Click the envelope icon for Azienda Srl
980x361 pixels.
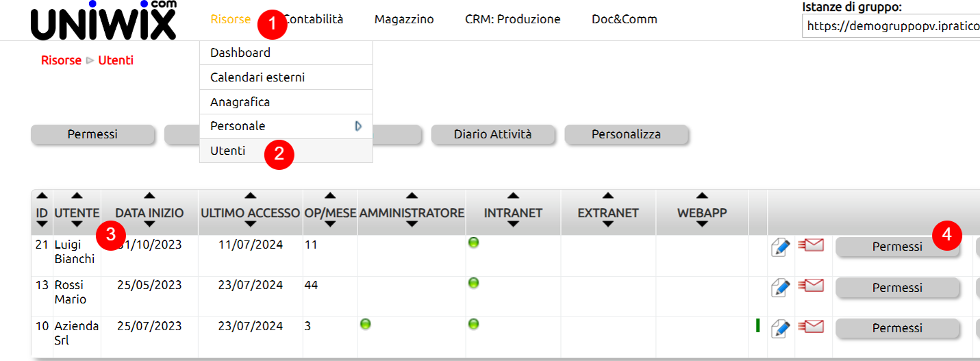click(811, 326)
